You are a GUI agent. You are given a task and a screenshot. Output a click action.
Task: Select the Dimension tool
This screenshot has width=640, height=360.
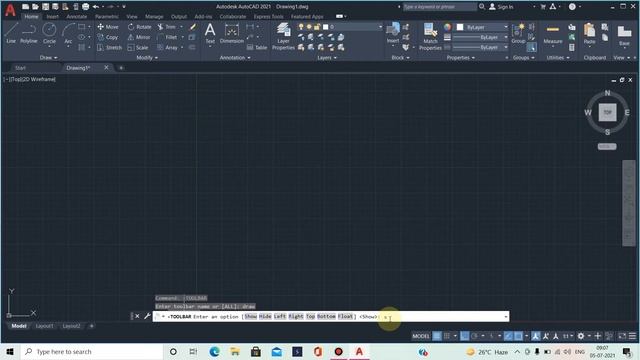coord(231,33)
